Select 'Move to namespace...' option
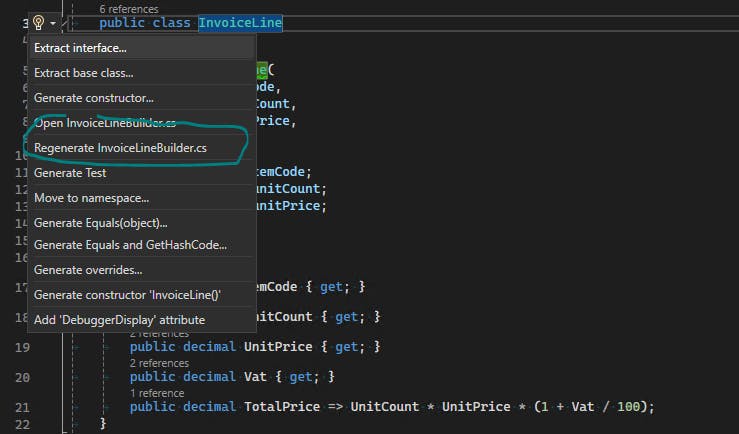 [91, 198]
